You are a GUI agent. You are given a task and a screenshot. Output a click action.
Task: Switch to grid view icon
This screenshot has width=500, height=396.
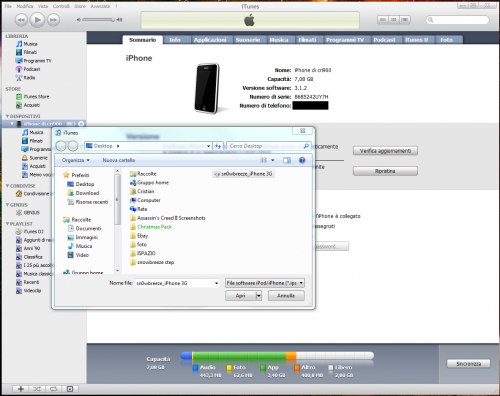click(x=394, y=20)
